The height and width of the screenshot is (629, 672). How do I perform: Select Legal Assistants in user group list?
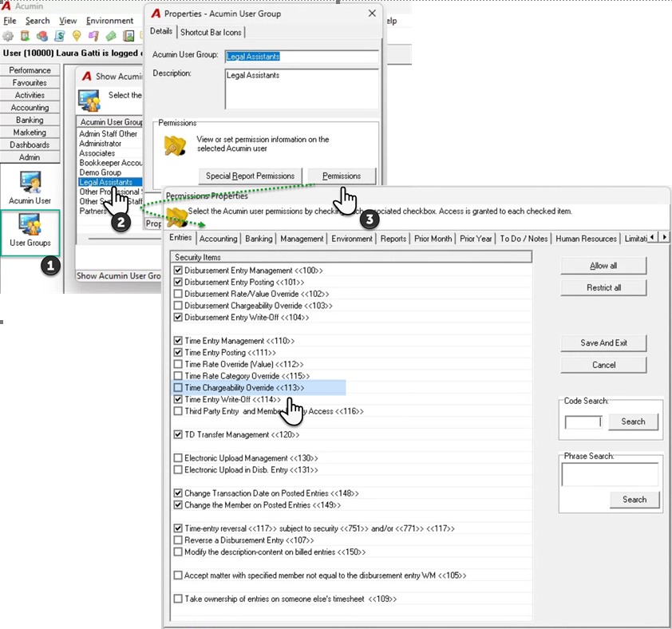(x=110, y=182)
